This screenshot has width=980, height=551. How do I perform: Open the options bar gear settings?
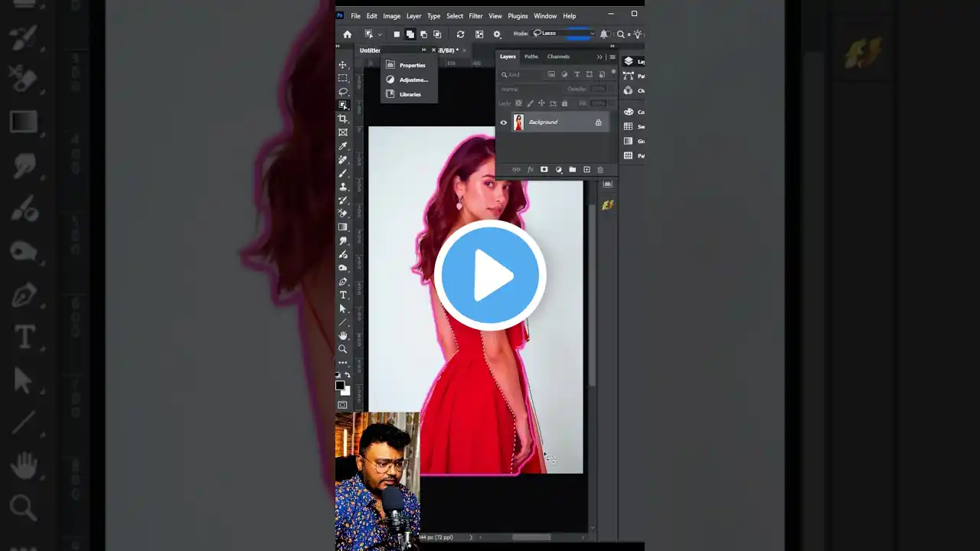[497, 34]
